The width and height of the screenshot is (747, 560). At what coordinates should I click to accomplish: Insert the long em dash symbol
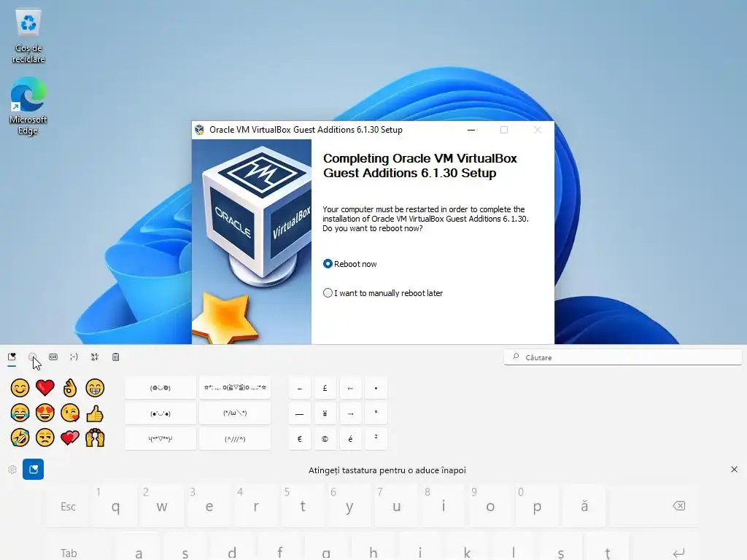click(300, 413)
